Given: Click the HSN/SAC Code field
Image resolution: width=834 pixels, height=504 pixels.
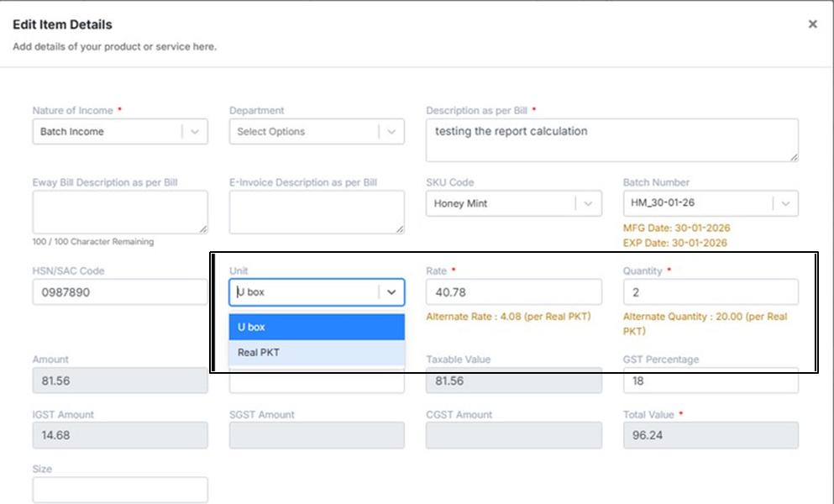Looking at the screenshot, I should tap(120, 292).
